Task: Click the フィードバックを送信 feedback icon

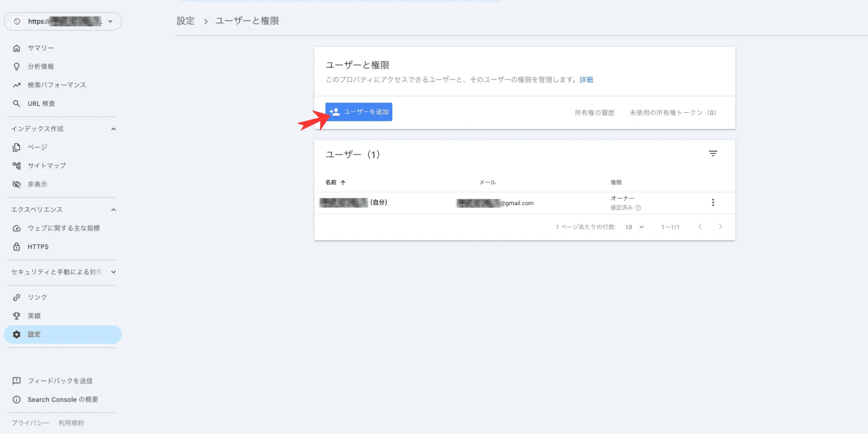Action: coord(16,381)
